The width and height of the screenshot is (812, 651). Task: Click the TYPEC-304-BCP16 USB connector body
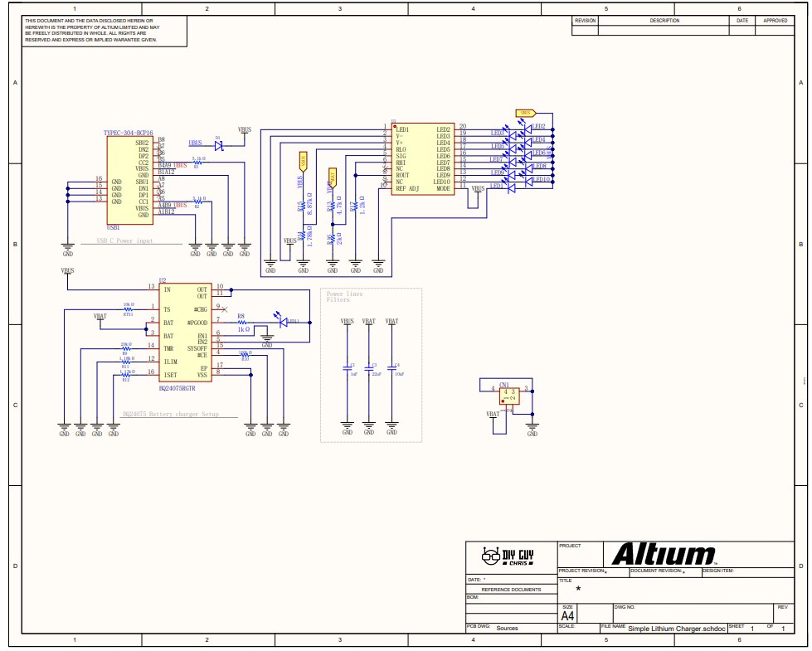point(131,179)
